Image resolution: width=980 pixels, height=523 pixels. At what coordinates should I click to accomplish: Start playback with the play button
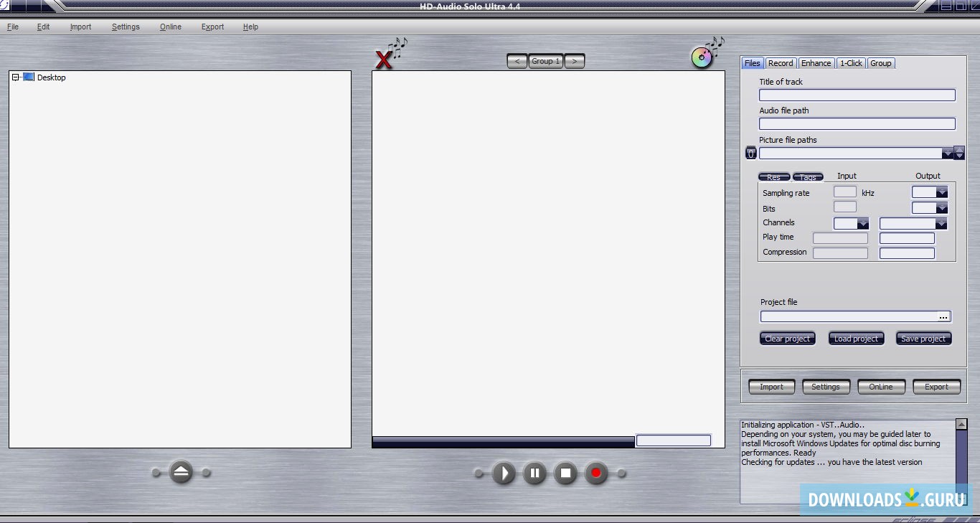[504, 473]
